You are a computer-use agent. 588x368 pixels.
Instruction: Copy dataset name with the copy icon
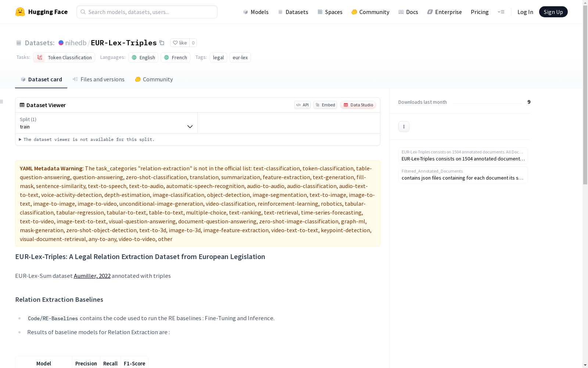click(162, 43)
